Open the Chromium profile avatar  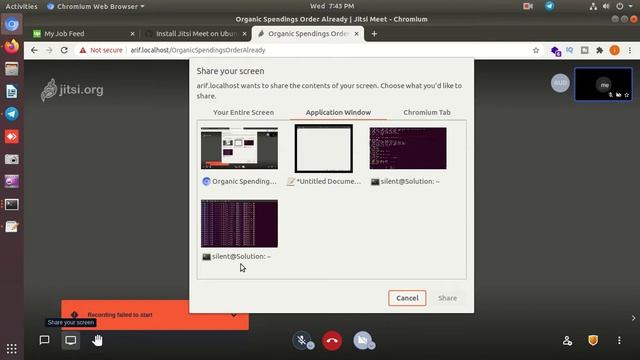tap(614, 50)
